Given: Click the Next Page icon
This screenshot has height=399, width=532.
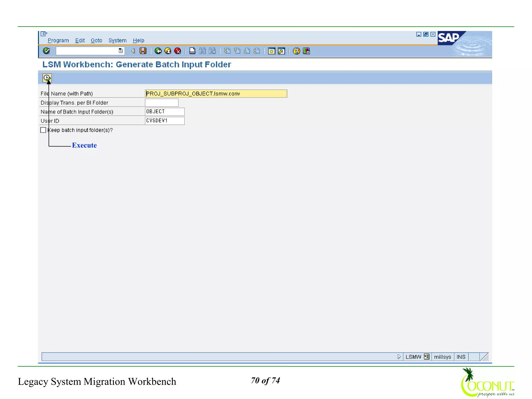Looking at the screenshot, I should pyautogui.click(x=247, y=51).
